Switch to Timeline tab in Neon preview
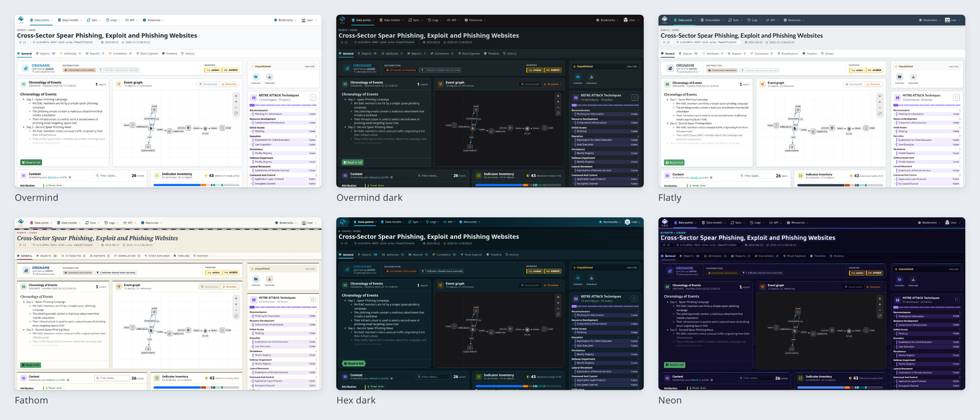 pos(818,256)
